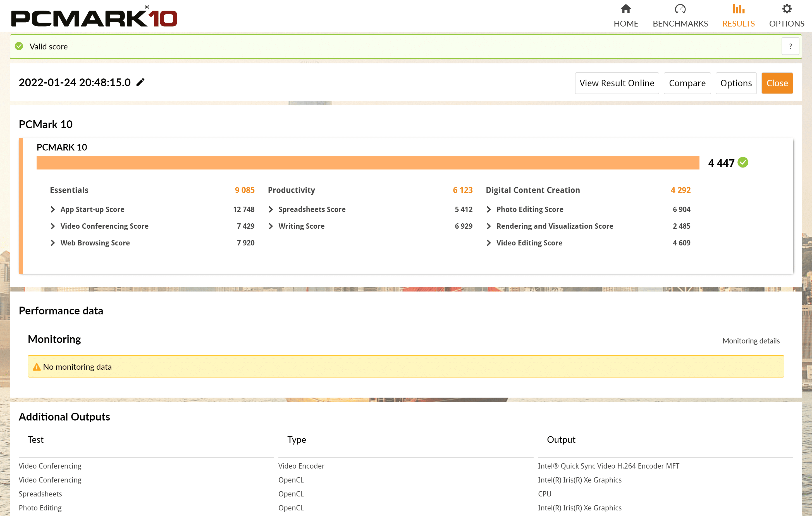Click the Results bar chart icon
Image resolution: width=812 pixels, height=516 pixels.
738,9
